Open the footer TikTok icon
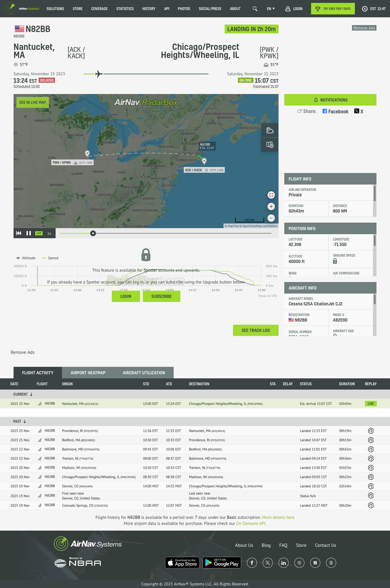Image resolution: width=390 pixels, height=588 pixels. pyautogui.click(x=315, y=563)
